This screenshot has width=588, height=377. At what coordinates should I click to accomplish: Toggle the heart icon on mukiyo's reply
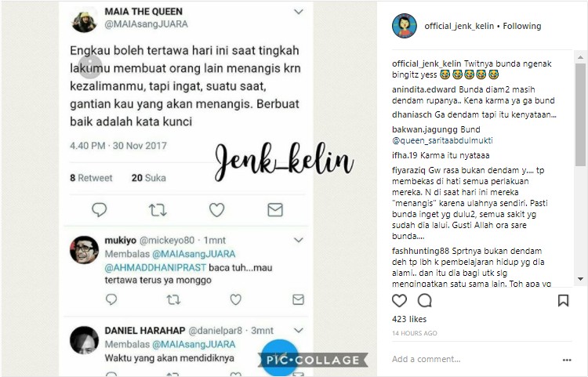click(x=235, y=299)
